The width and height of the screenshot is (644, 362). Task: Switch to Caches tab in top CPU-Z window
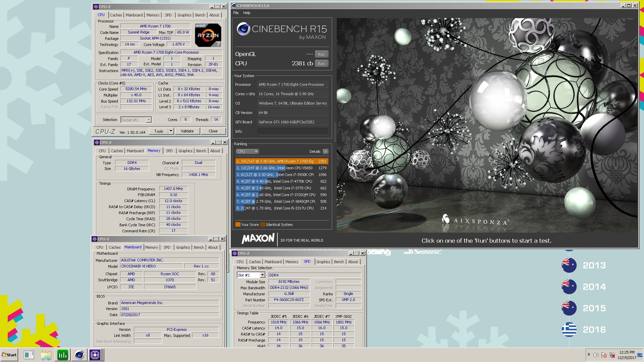point(116,15)
